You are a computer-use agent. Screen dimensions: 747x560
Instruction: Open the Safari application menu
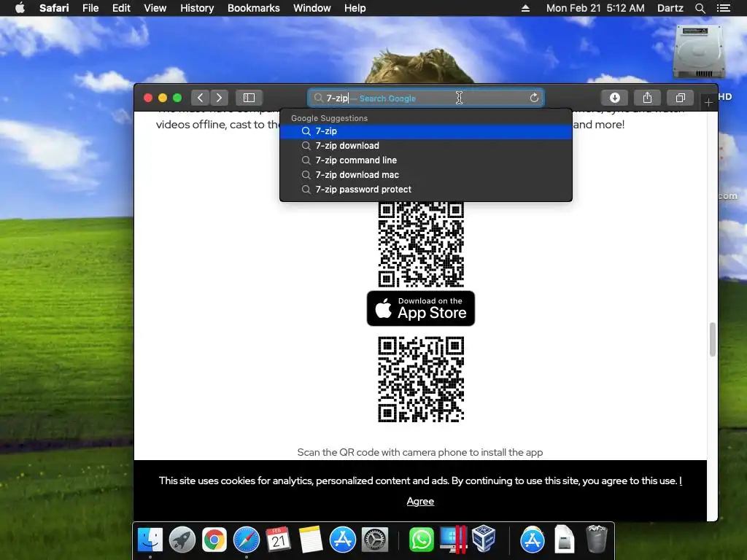pyautogui.click(x=54, y=8)
